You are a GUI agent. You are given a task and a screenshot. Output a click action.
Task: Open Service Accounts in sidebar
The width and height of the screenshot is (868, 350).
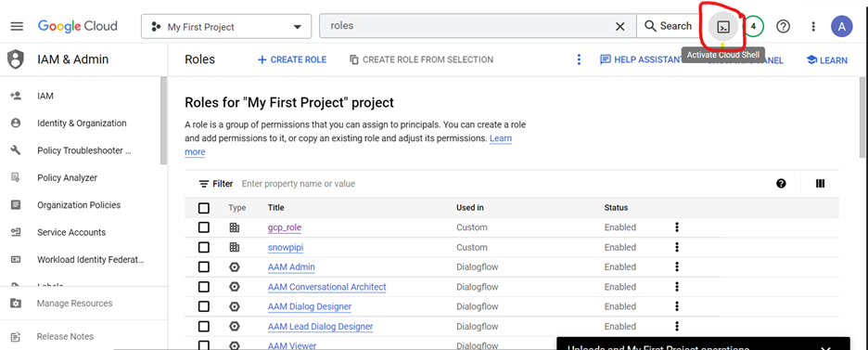tap(71, 232)
